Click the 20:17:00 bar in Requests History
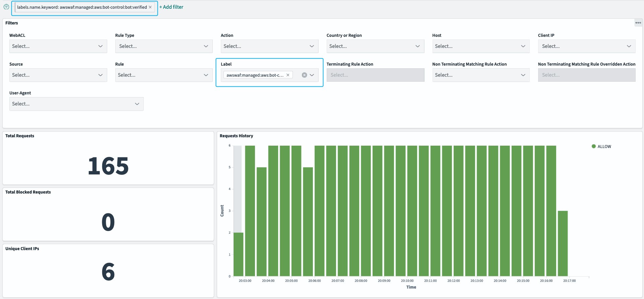The image size is (644, 299). (x=563, y=243)
